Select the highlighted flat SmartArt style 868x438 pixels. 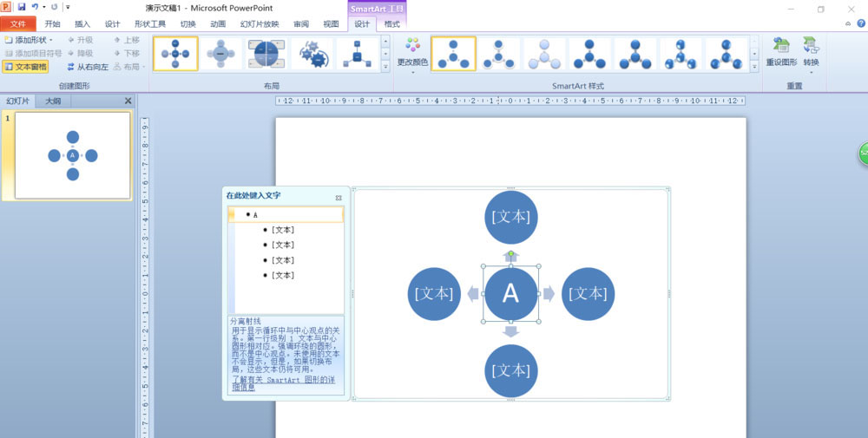(x=453, y=54)
